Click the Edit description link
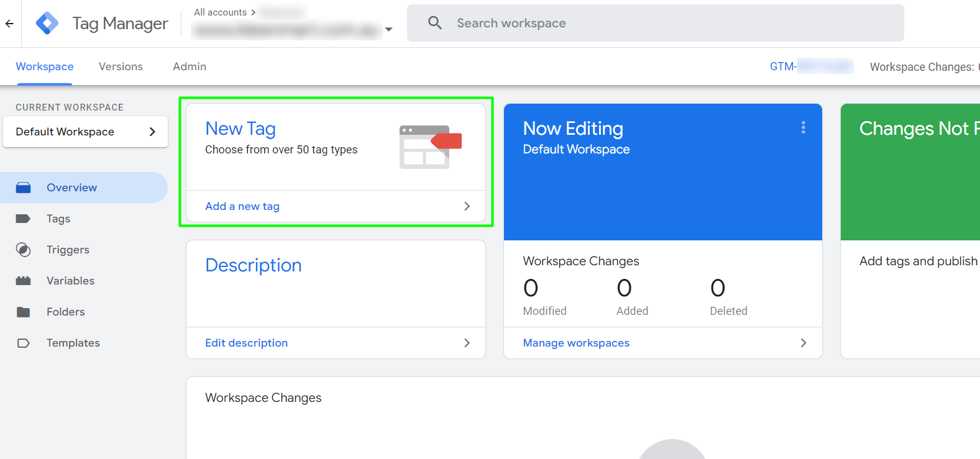The height and width of the screenshot is (459, 980). coord(247,343)
